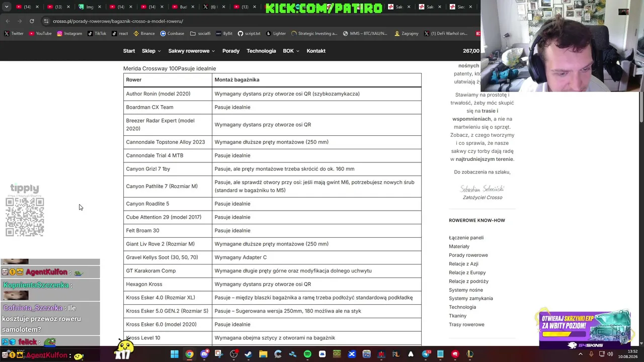Select the Hexagon Kross cell
This screenshot has width=644, height=362.
point(168,284)
